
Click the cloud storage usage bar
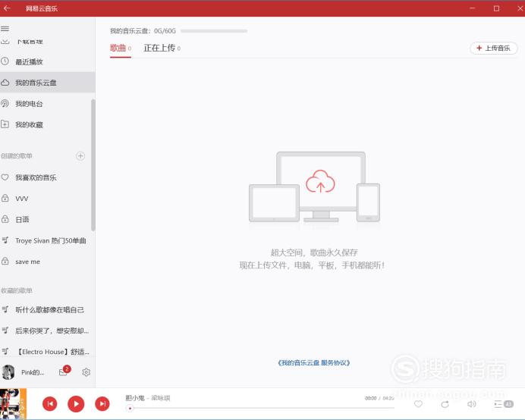point(214,31)
